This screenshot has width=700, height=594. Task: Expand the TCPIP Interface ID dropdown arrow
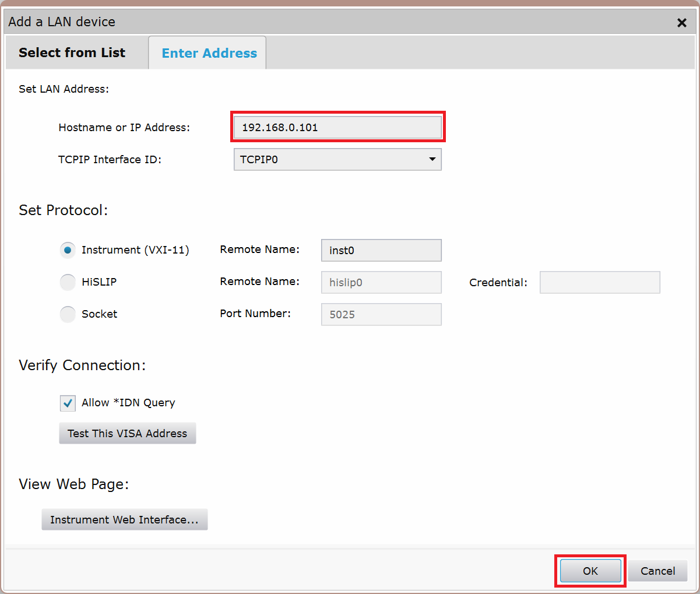pos(432,160)
